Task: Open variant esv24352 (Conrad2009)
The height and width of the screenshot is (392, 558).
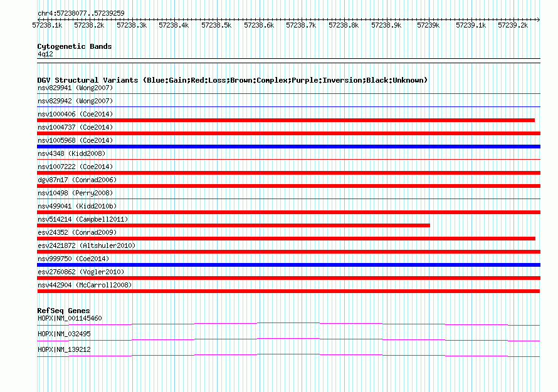Action: pos(77,232)
